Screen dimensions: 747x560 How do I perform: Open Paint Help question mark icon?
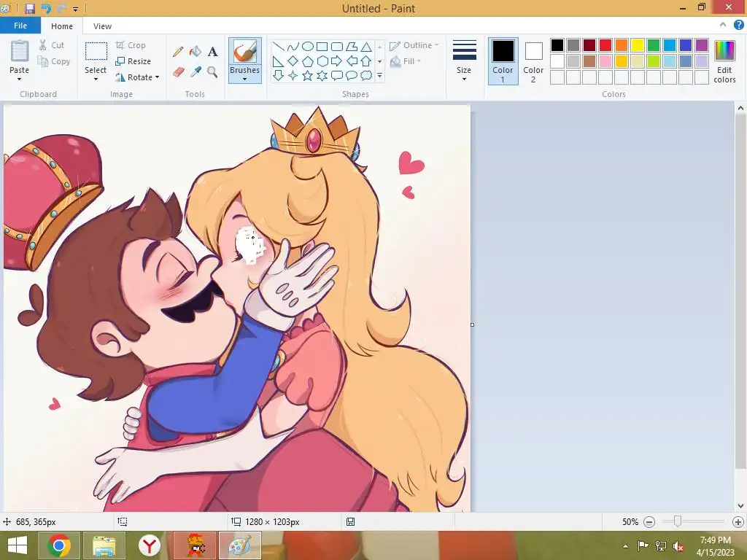[x=738, y=26]
